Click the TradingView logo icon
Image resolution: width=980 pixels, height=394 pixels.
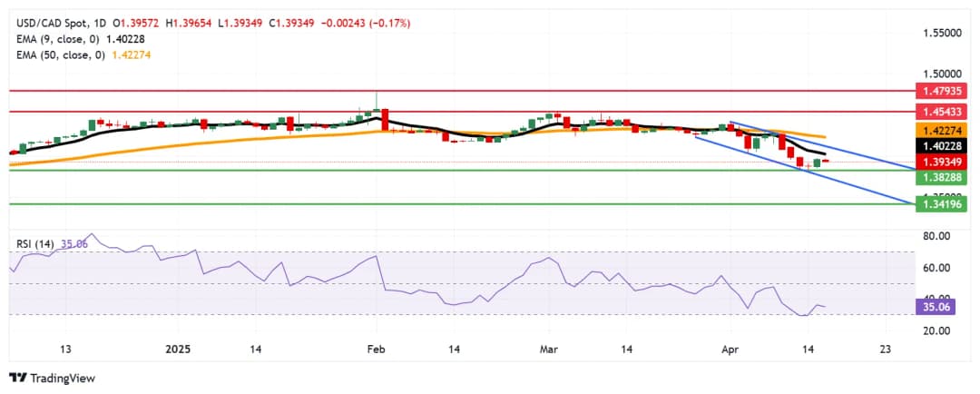tap(17, 378)
